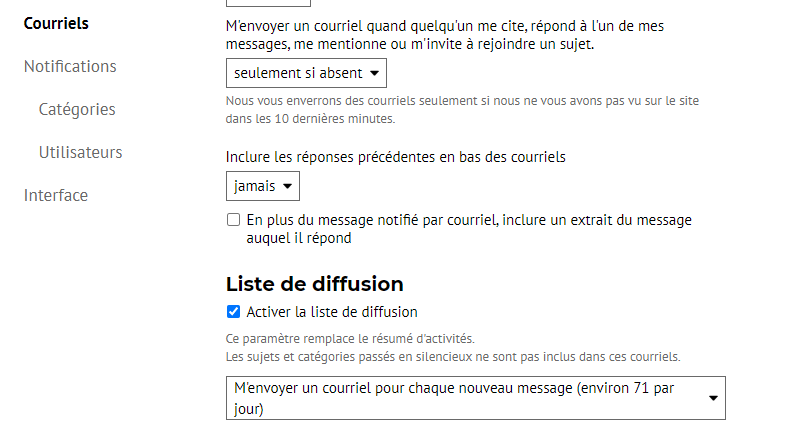Image resolution: width=798 pixels, height=436 pixels.
Task: Click the 'Liste de diffusion' heading
Action: [x=315, y=284]
